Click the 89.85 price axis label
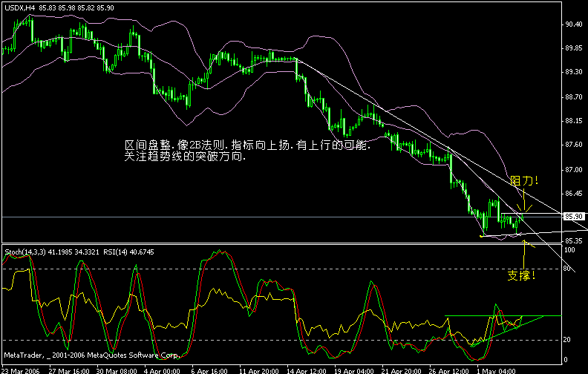Viewport: 588px width, 374px height. tap(574, 48)
